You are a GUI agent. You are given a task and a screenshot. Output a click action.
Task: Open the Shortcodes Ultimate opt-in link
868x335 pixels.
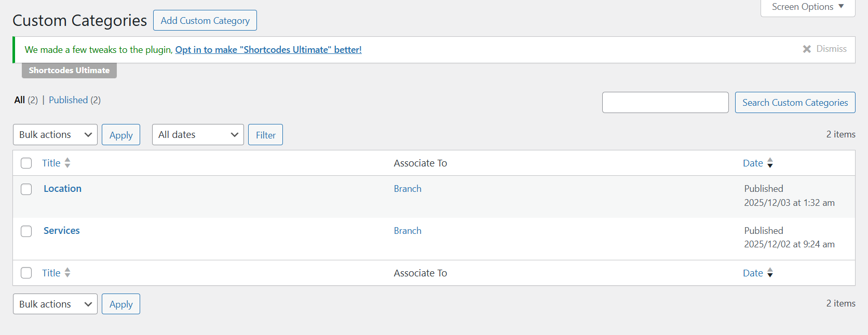click(268, 50)
